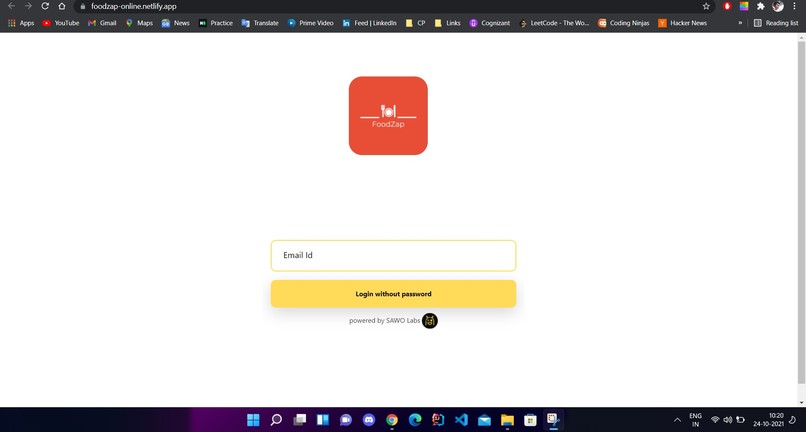
Task: Open Task View in the taskbar
Action: pos(300,420)
